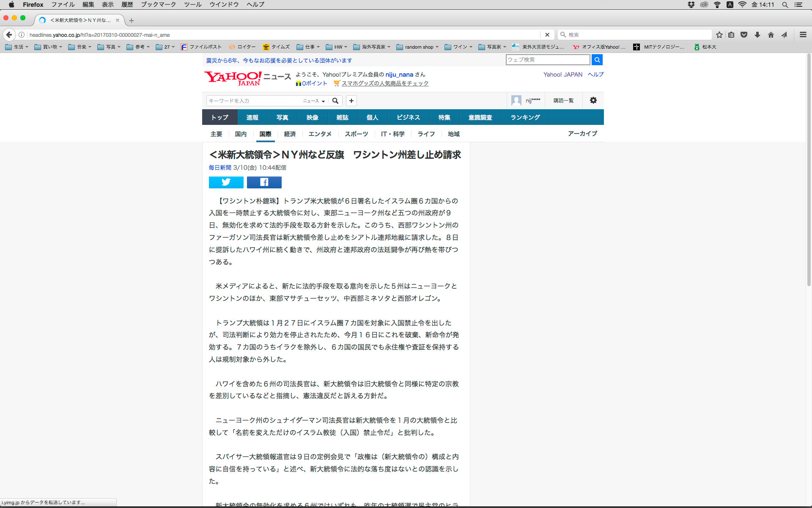Open the random shop bookmark folder
Viewport: 812px width, 508px height.
coord(417,47)
